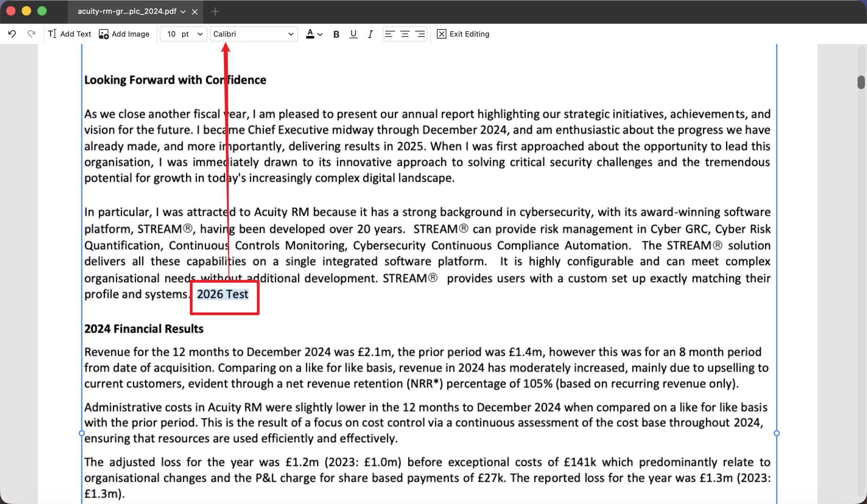Expand the tab title chevron
Image resolution: width=867 pixels, height=504 pixels.
pos(183,12)
